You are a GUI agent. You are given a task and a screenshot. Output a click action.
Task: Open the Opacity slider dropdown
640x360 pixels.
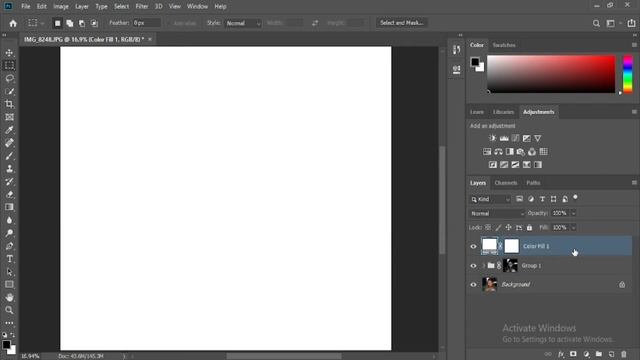573,213
